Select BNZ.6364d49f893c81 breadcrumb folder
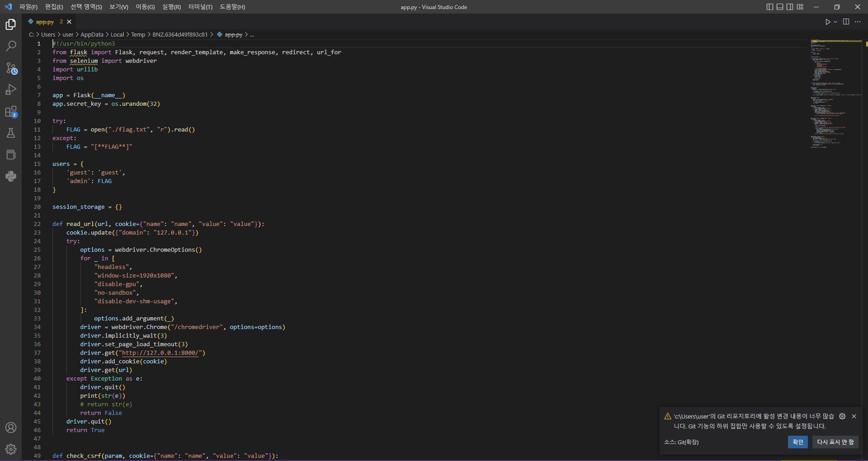This screenshot has width=868, height=461. point(180,34)
